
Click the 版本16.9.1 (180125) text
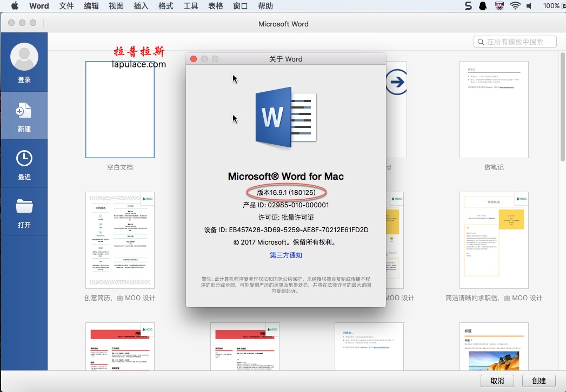pyautogui.click(x=287, y=193)
